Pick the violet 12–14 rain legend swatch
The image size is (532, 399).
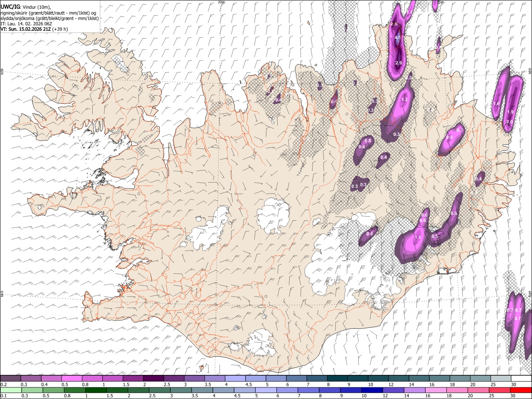[x=393, y=390]
